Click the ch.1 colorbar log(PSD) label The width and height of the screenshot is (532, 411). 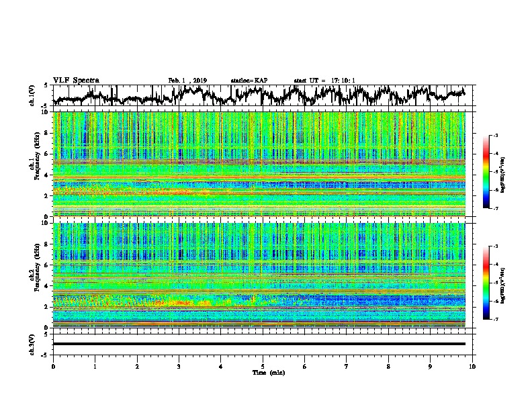pyautogui.click(x=503, y=175)
